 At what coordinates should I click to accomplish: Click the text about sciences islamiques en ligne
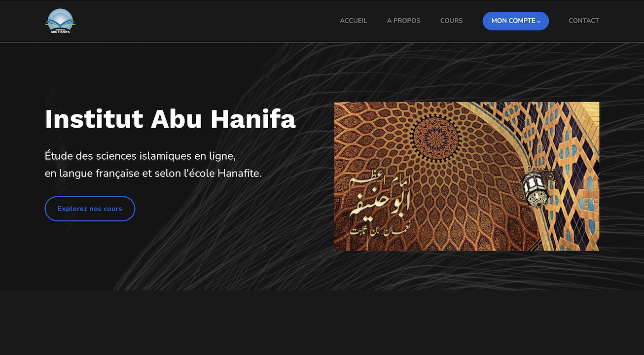pos(141,156)
